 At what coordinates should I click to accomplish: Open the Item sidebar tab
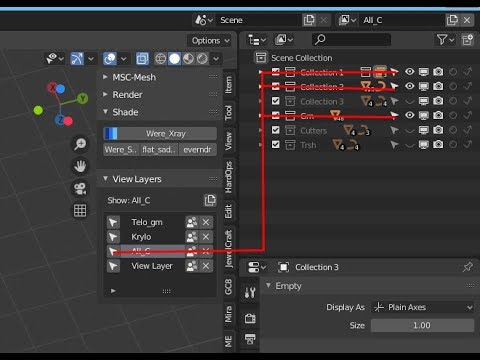(x=228, y=85)
